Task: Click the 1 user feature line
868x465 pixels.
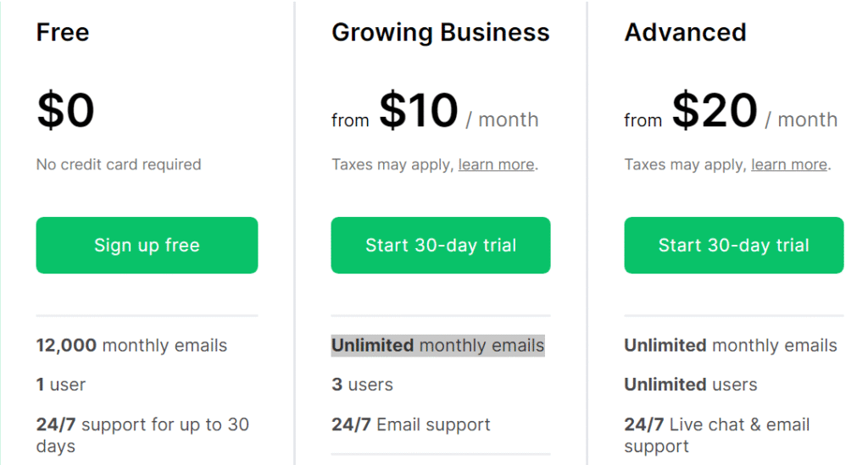Action: coord(61,385)
